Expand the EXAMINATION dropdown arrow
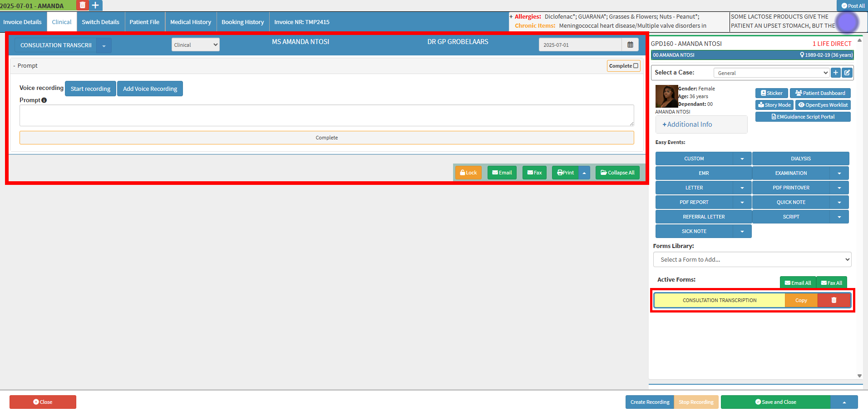 (839, 173)
